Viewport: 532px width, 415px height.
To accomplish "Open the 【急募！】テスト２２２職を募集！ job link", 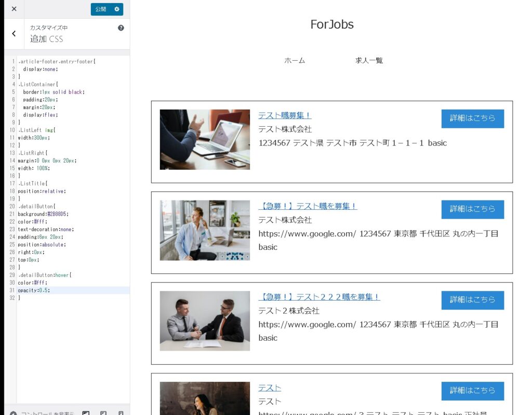I will [319, 297].
